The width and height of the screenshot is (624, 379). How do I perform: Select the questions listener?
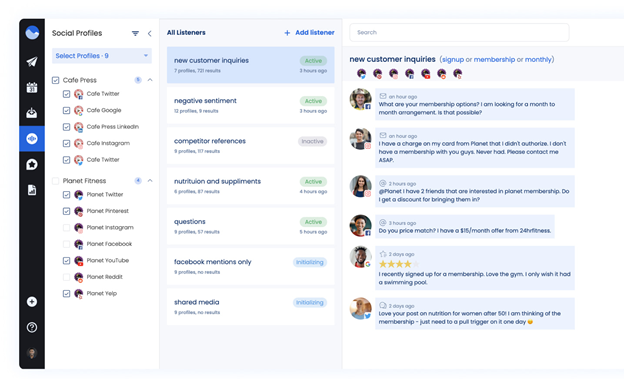click(251, 226)
